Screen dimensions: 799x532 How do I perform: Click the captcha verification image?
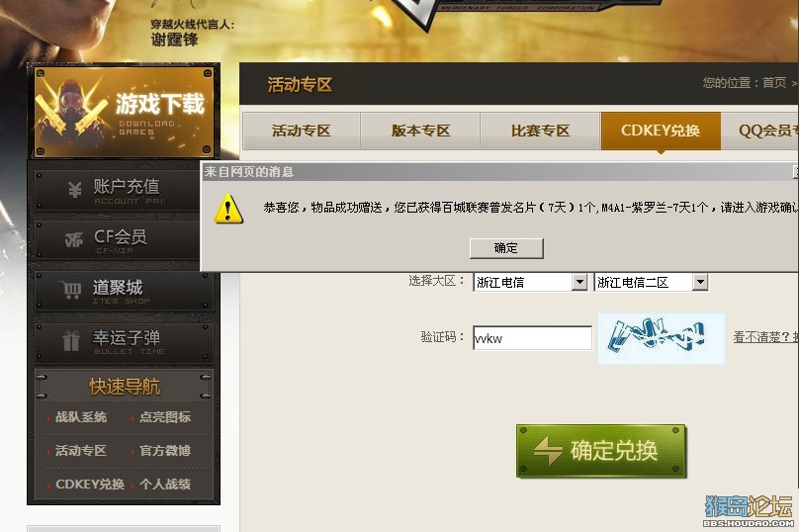(x=661, y=338)
